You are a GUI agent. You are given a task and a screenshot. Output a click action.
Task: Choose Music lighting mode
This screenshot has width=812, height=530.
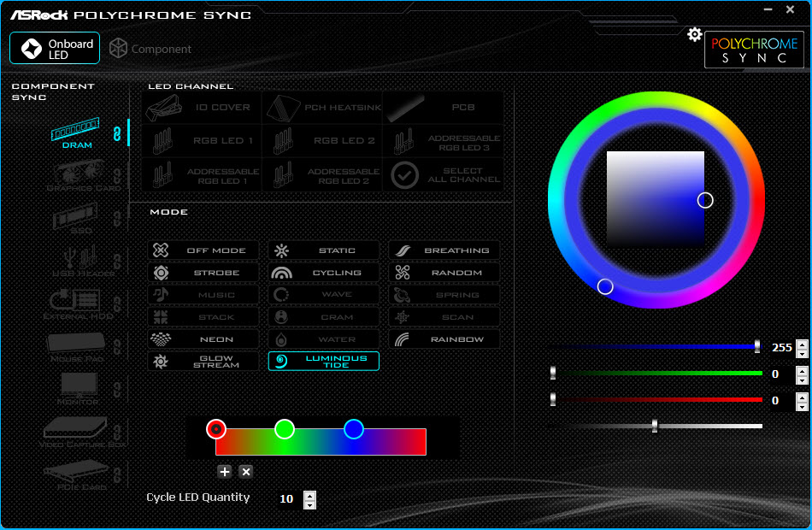203,295
